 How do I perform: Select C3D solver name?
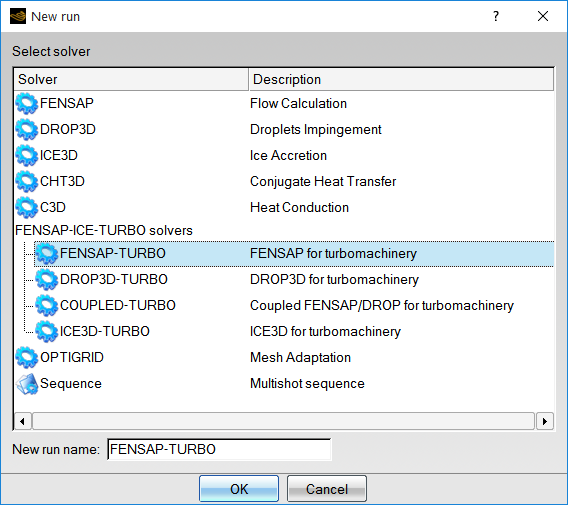point(53,207)
